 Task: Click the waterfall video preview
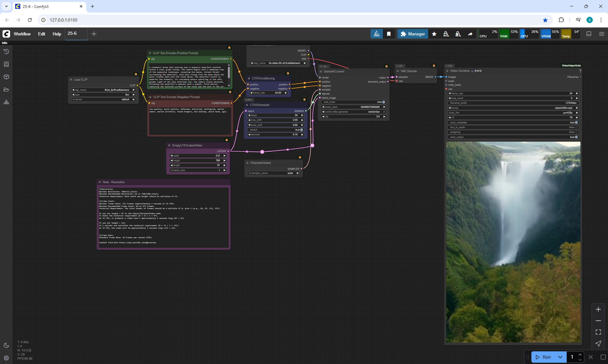click(513, 242)
